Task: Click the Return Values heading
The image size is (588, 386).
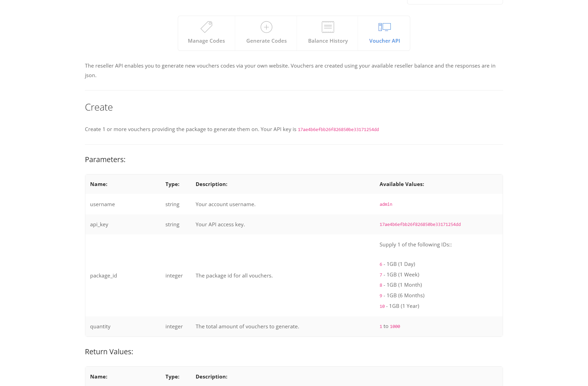Action: tap(109, 352)
